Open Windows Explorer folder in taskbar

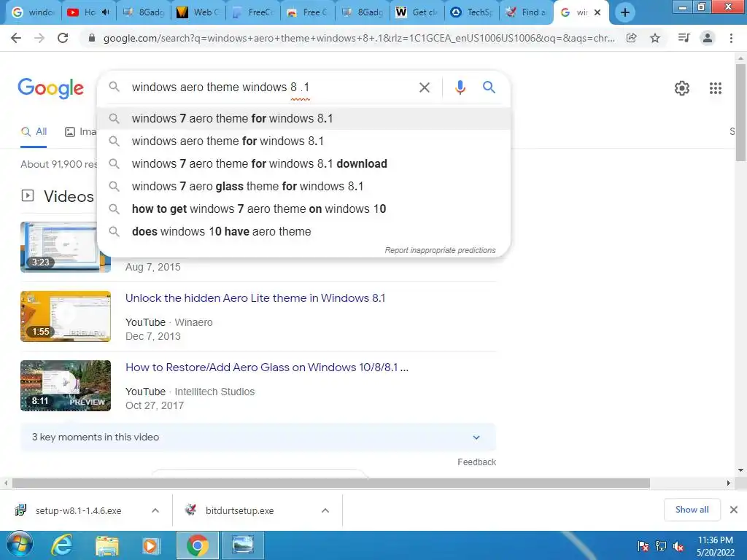pos(107,545)
